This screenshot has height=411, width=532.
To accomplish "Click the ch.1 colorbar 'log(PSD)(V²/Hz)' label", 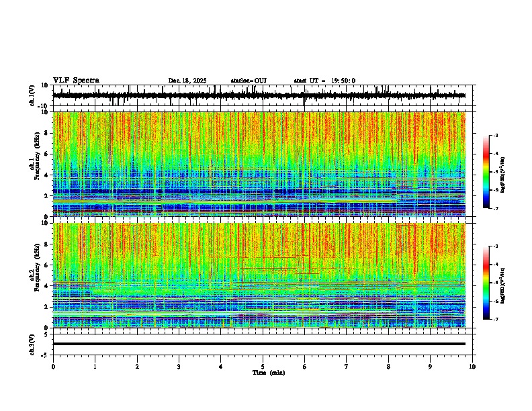I will (502, 175).
